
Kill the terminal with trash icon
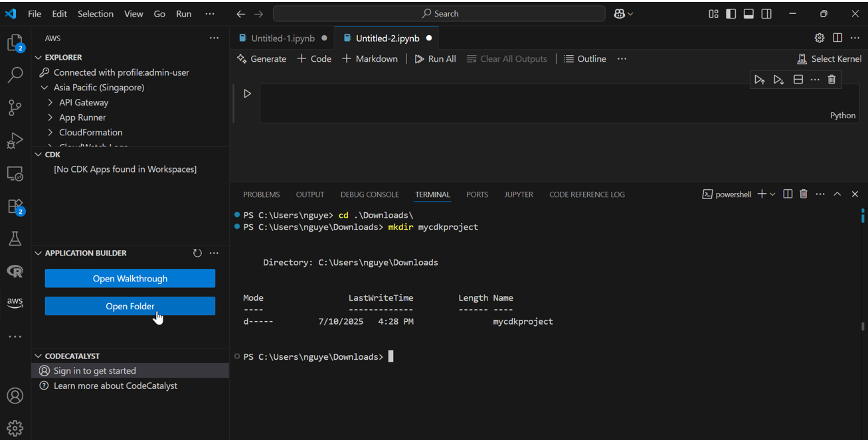[x=804, y=194]
